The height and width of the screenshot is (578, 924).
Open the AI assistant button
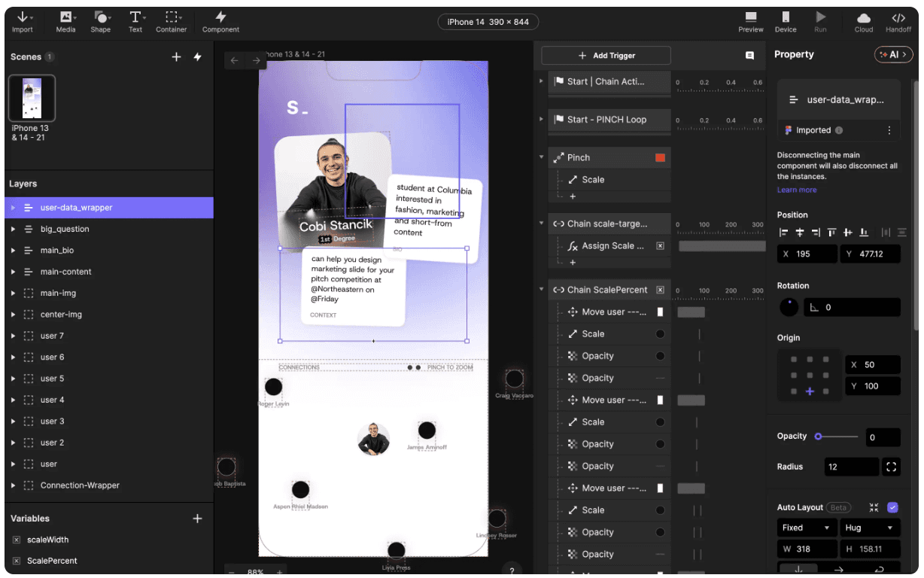894,54
